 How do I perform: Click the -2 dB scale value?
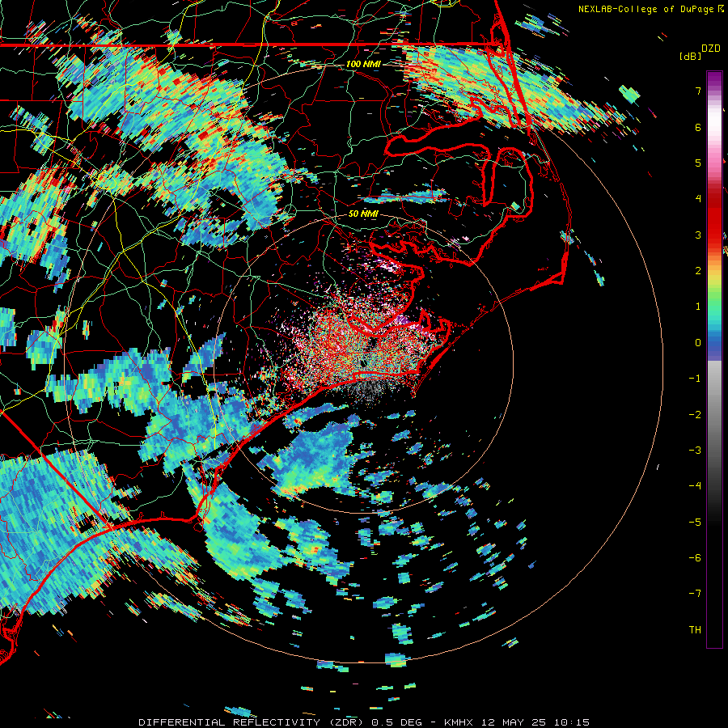coord(695,414)
